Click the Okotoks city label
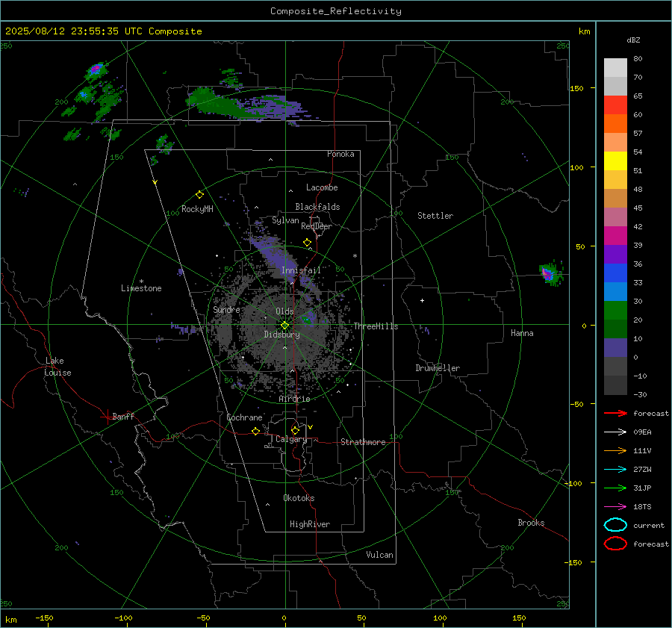 299,498
